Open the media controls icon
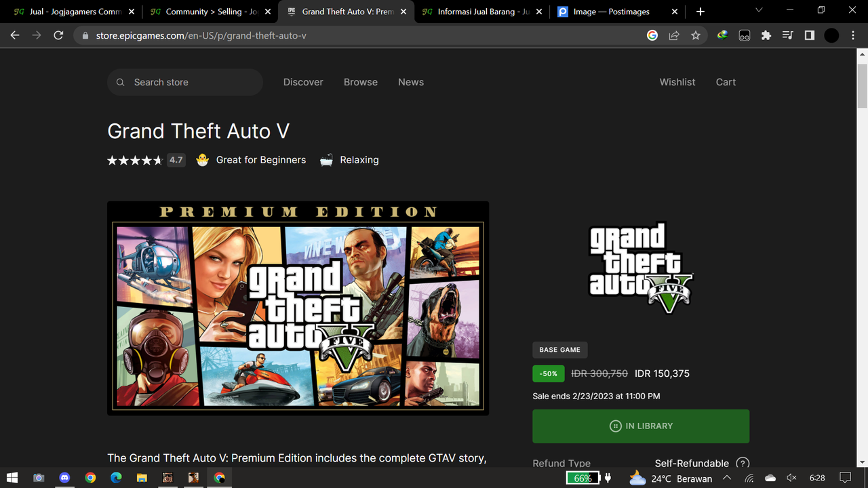Viewport: 868px width, 488px height. (788, 35)
